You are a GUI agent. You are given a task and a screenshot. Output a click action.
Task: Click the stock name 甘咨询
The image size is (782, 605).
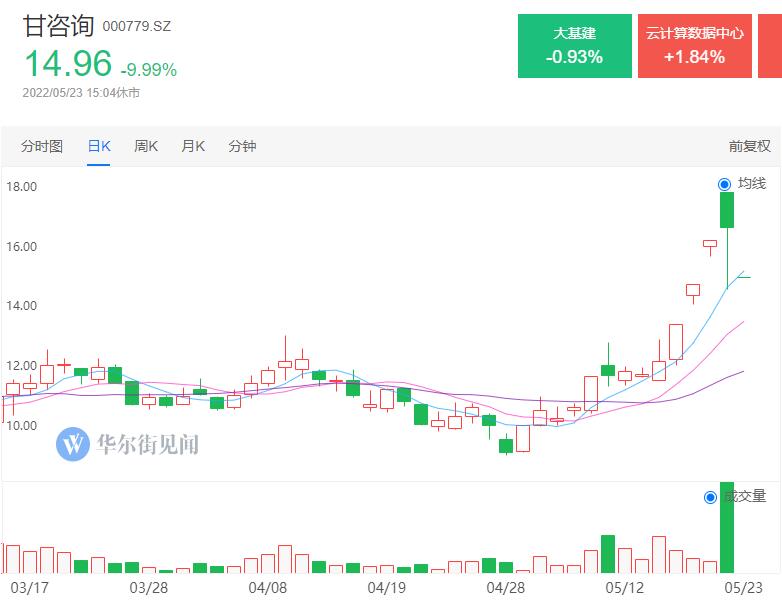tap(59, 26)
